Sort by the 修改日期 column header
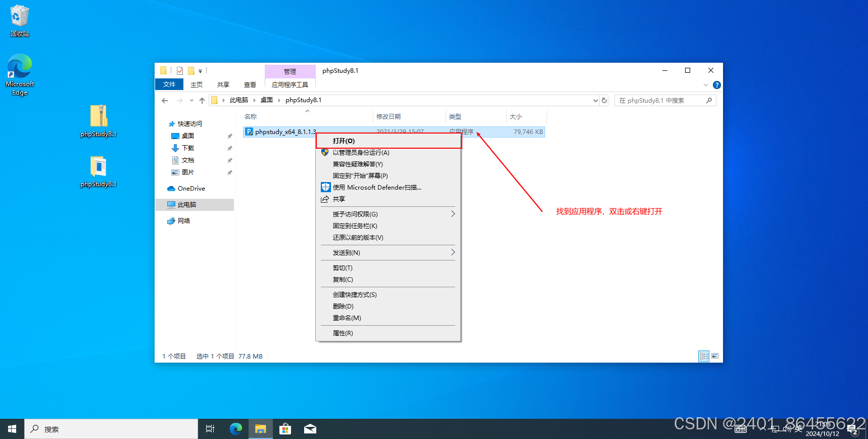The image size is (868, 439). [x=409, y=116]
